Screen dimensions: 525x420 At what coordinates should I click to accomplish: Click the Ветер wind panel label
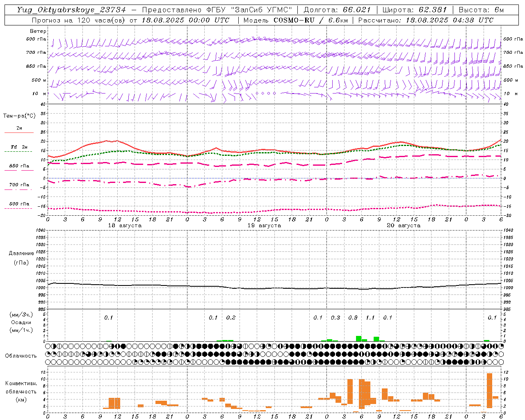(x=38, y=31)
